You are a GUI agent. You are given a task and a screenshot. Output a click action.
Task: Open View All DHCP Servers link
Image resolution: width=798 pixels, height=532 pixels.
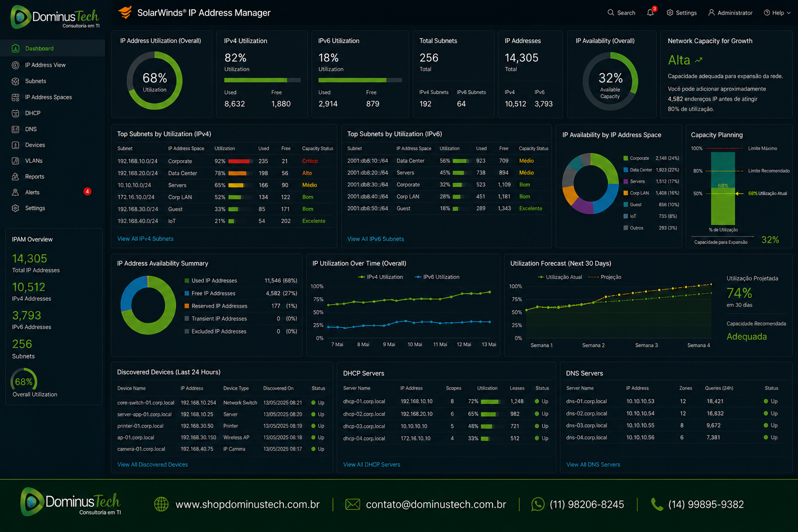coord(372,464)
